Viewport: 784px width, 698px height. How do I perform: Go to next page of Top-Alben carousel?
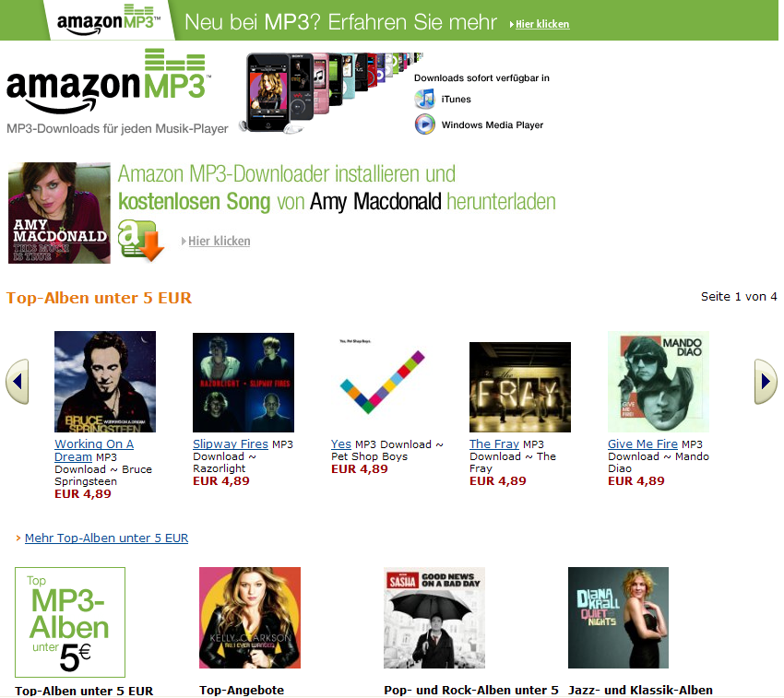coord(766,382)
